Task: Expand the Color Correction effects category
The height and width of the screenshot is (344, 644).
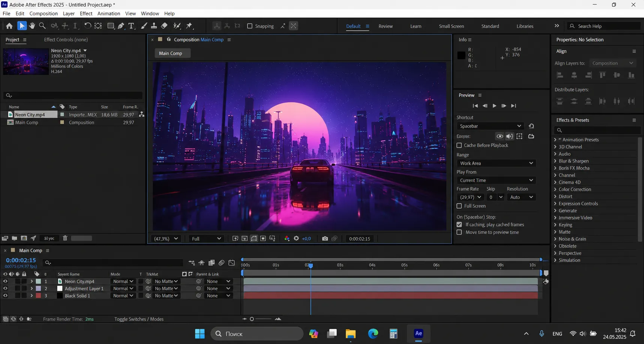Action: click(x=555, y=189)
